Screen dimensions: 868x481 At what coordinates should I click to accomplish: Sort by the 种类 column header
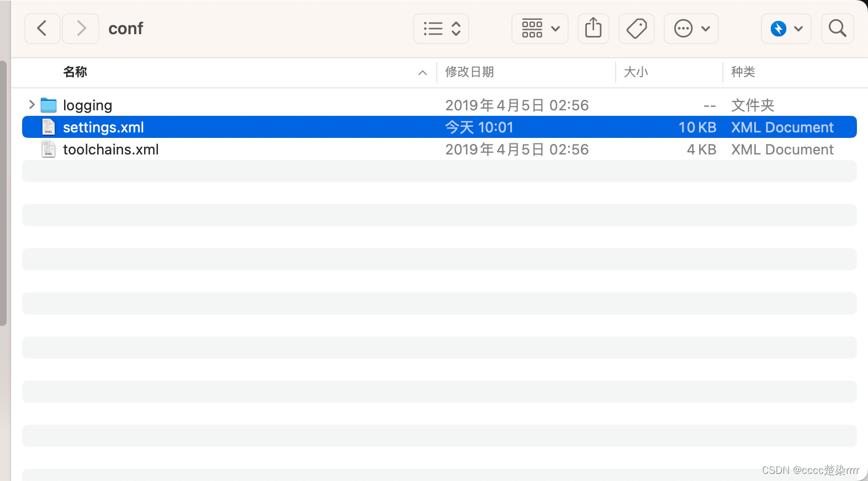(743, 72)
